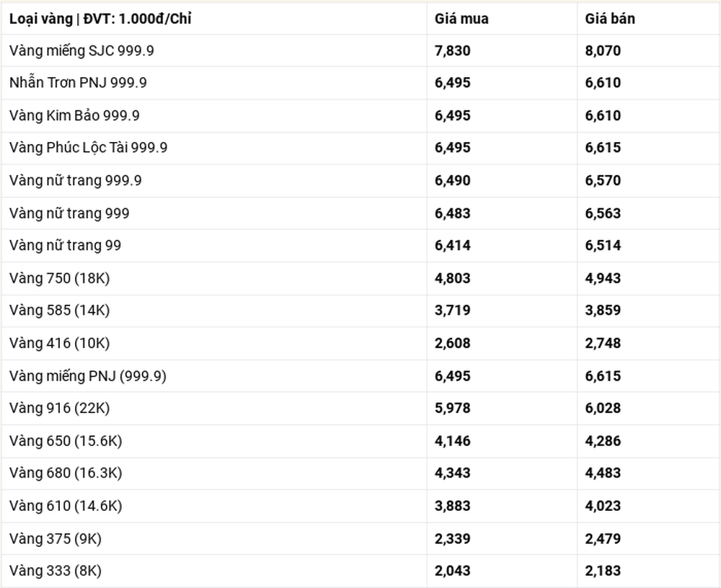Click 'Vàng 750 (18K)' row label
The image size is (721, 588).
[x=59, y=278]
